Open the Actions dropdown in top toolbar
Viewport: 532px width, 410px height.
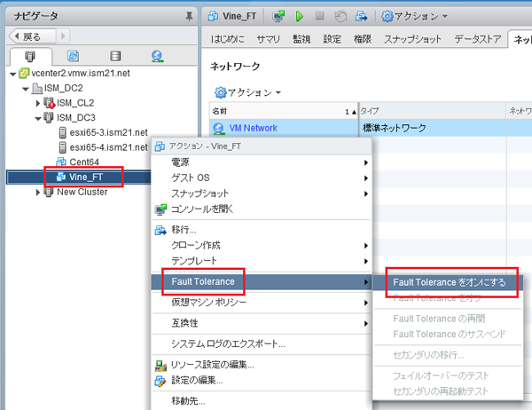pyautogui.click(x=414, y=16)
